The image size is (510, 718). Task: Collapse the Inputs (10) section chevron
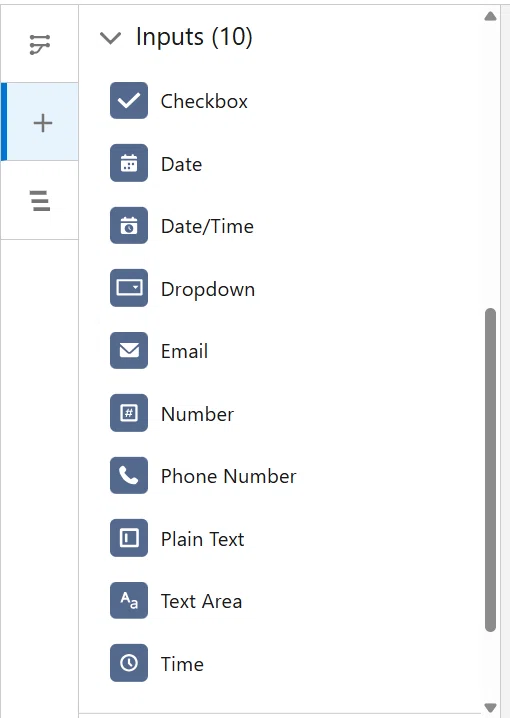tap(110, 38)
